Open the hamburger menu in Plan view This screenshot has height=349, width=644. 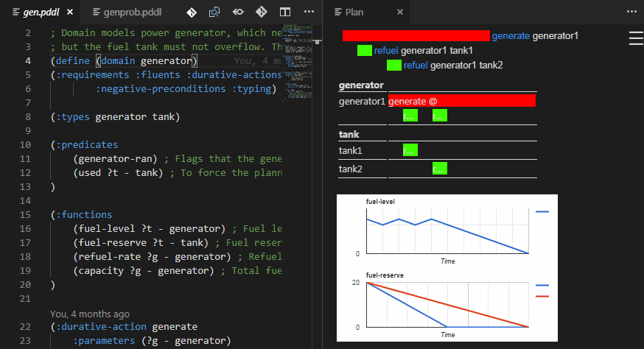pyautogui.click(x=636, y=38)
